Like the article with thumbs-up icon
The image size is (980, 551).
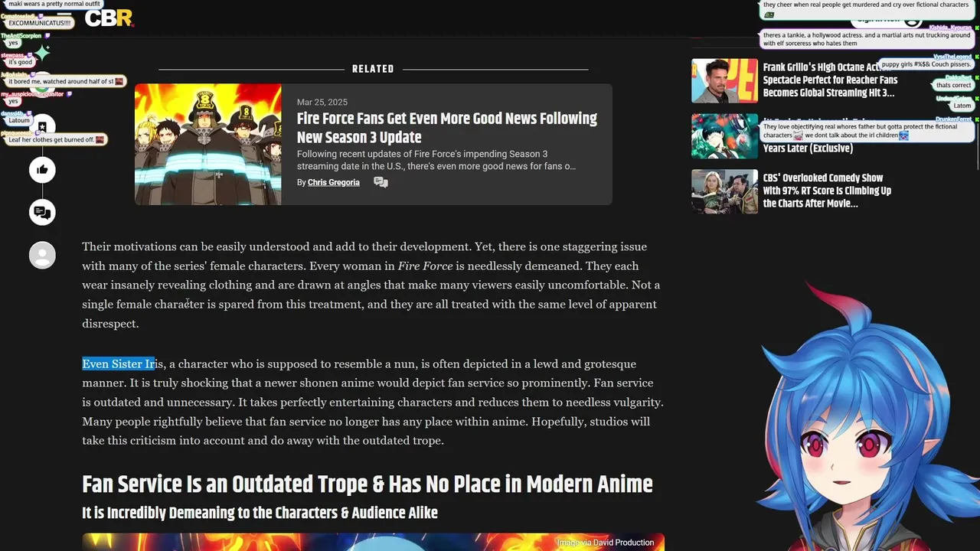coord(42,170)
